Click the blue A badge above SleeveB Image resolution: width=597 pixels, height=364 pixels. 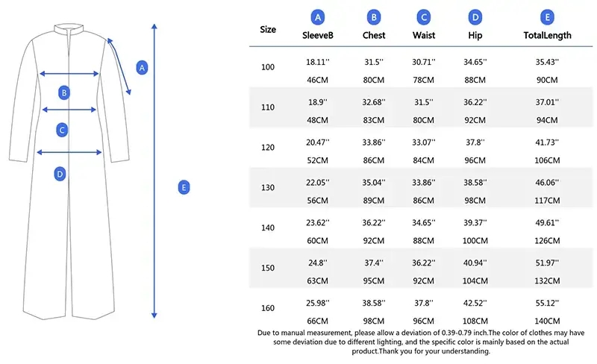click(318, 17)
